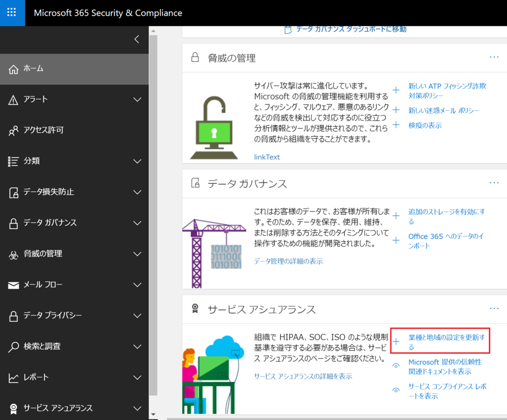Open more options on サービス アシュアランス card
The height and width of the screenshot is (420, 507).
494,309
